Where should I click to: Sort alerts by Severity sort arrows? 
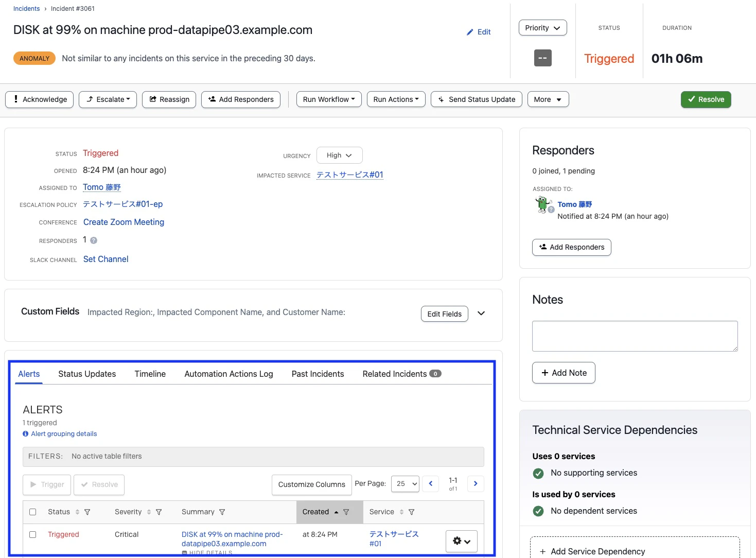149,512
